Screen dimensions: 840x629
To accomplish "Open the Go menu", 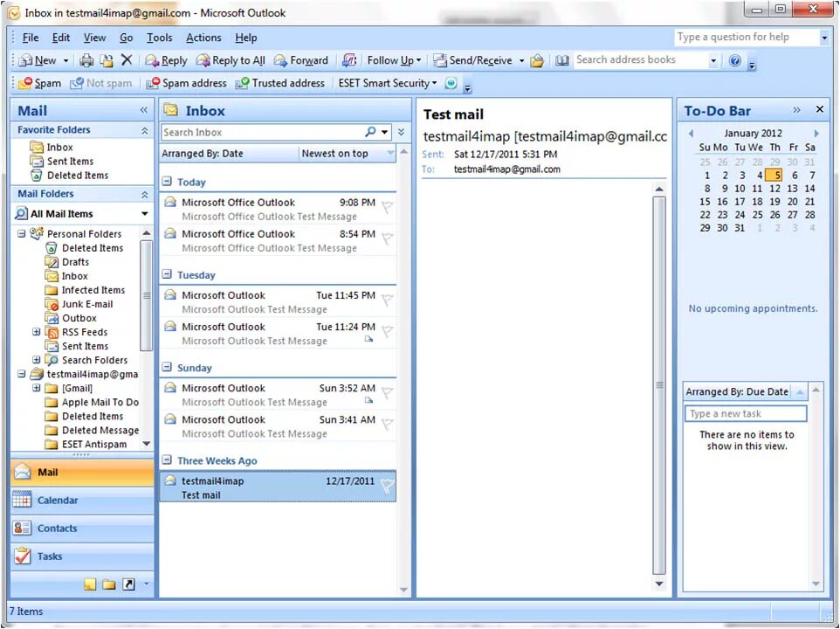I will 126,38.
